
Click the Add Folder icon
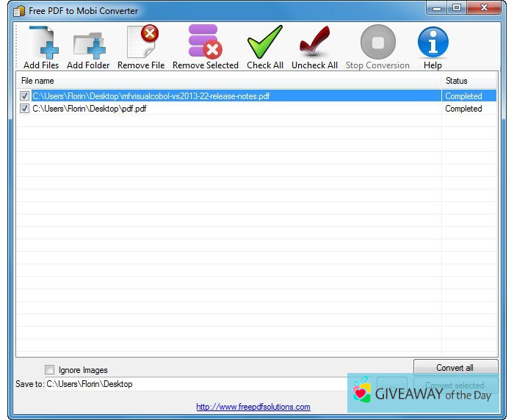click(88, 43)
